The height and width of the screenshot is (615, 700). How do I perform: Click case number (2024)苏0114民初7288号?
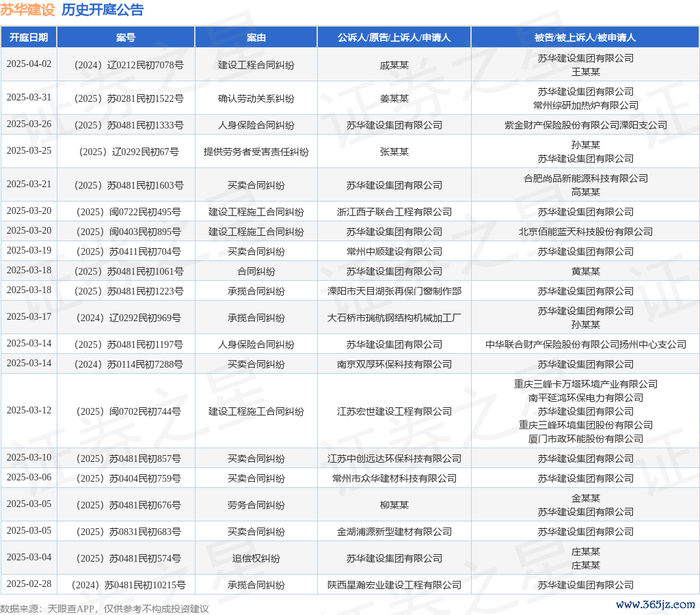[x=129, y=365]
